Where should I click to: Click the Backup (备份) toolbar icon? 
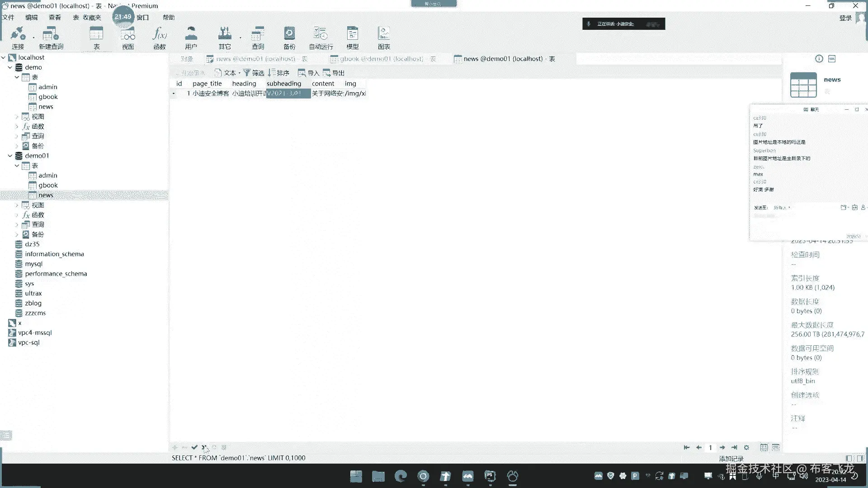pos(289,37)
